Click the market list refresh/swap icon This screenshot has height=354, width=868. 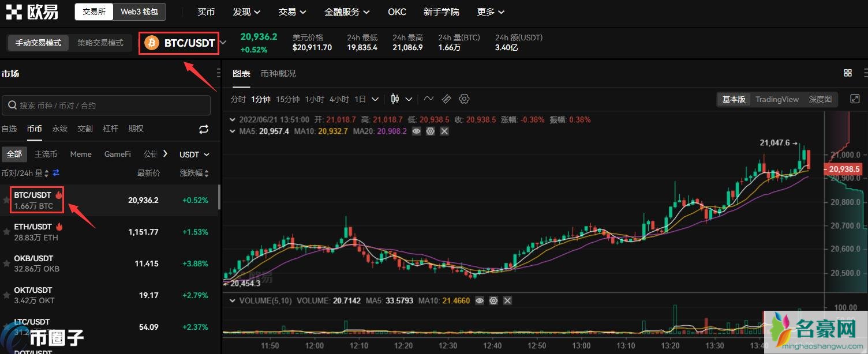(204, 129)
